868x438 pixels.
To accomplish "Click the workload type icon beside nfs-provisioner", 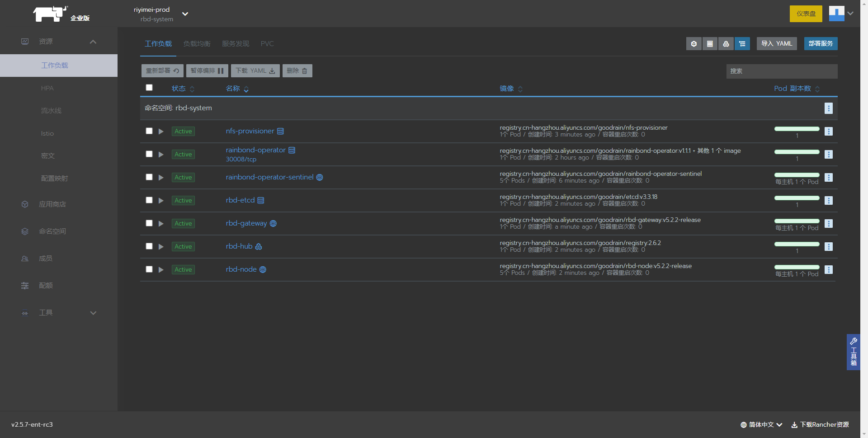I will pyautogui.click(x=280, y=132).
